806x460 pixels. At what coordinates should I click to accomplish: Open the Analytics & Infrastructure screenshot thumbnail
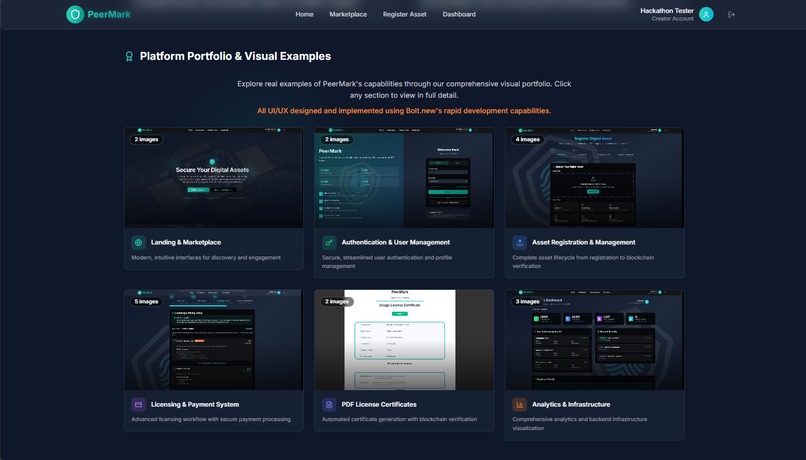tap(595, 340)
